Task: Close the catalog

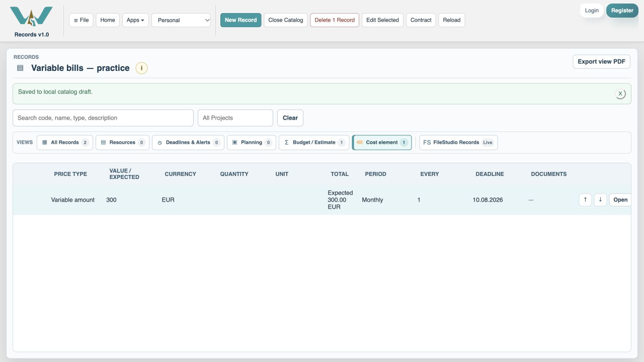Action: pos(286,20)
